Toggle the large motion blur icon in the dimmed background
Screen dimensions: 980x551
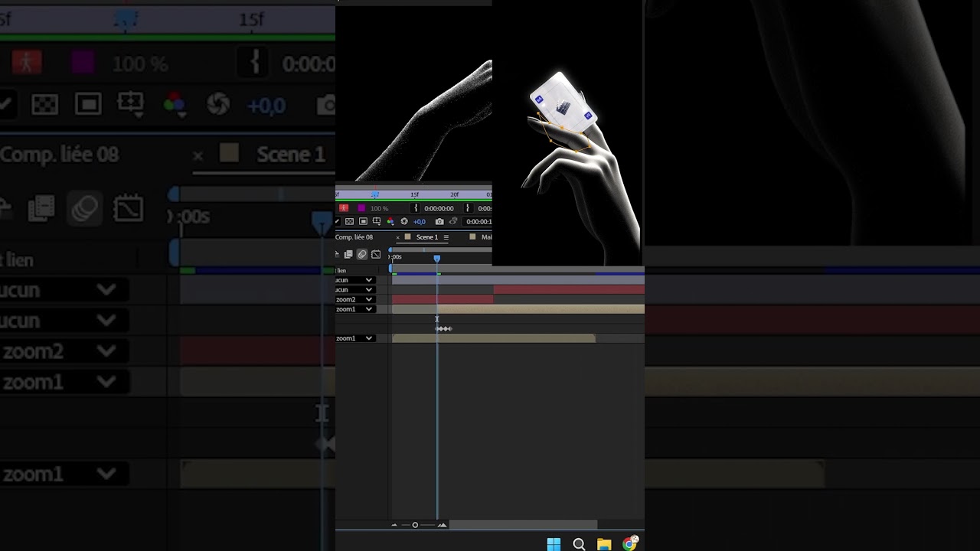click(84, 208)
